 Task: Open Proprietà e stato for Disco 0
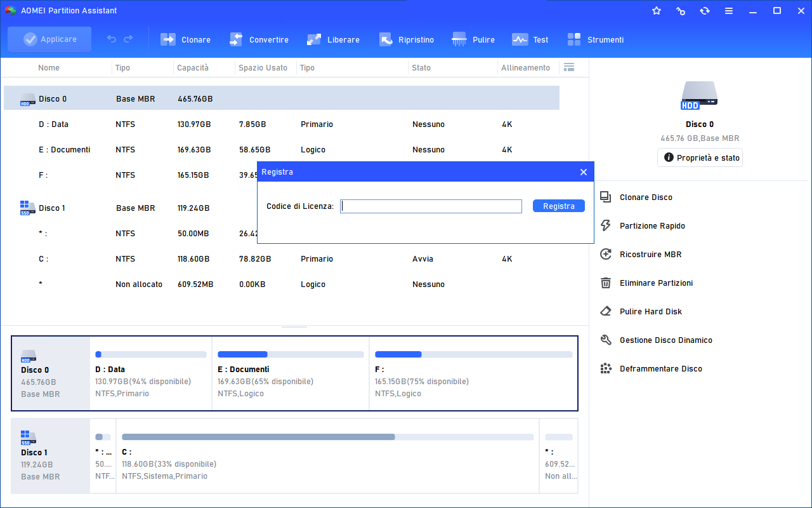click(700, 157)
